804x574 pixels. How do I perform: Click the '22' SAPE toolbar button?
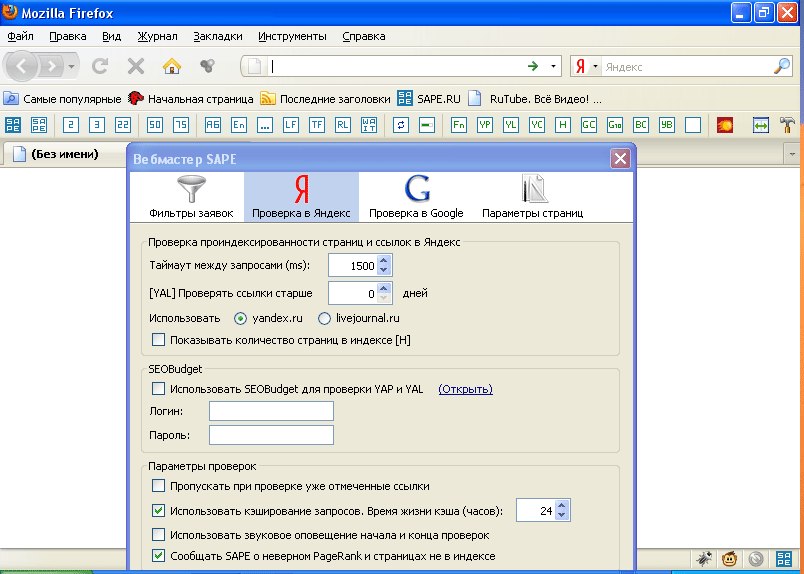tap(123, 125)
